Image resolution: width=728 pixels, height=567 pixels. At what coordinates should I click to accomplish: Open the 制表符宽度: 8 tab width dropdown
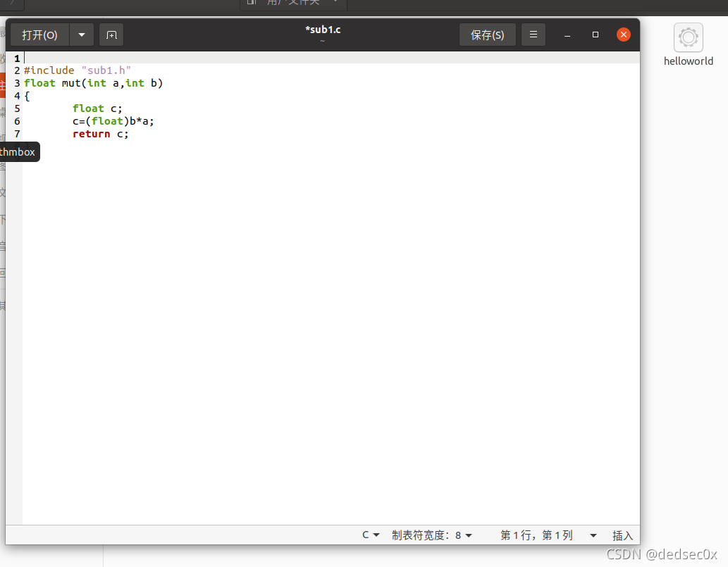[432, 535]
